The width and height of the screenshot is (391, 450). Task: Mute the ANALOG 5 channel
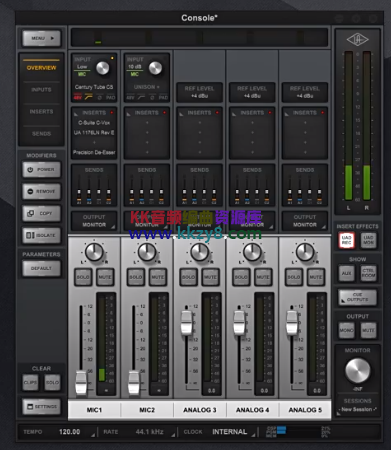(316, 277)
